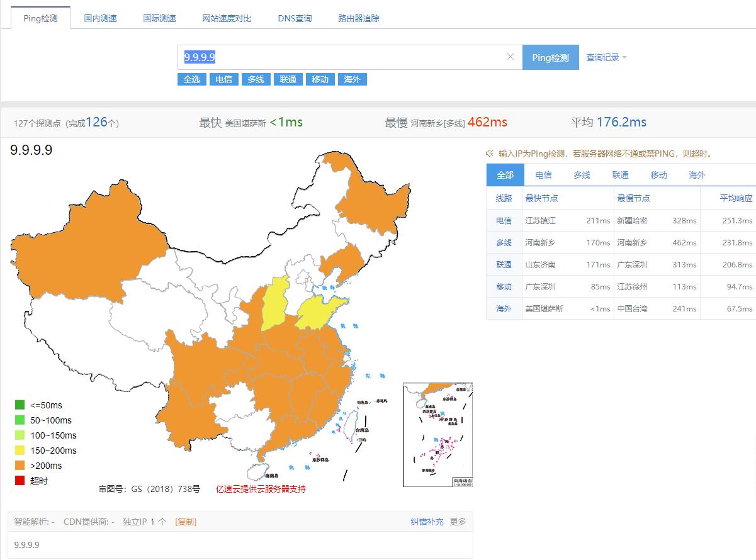Click the 462ms slowest value in summary
Image resolution: width=756 pixels, height=560 pixels.
pos(487,122)
